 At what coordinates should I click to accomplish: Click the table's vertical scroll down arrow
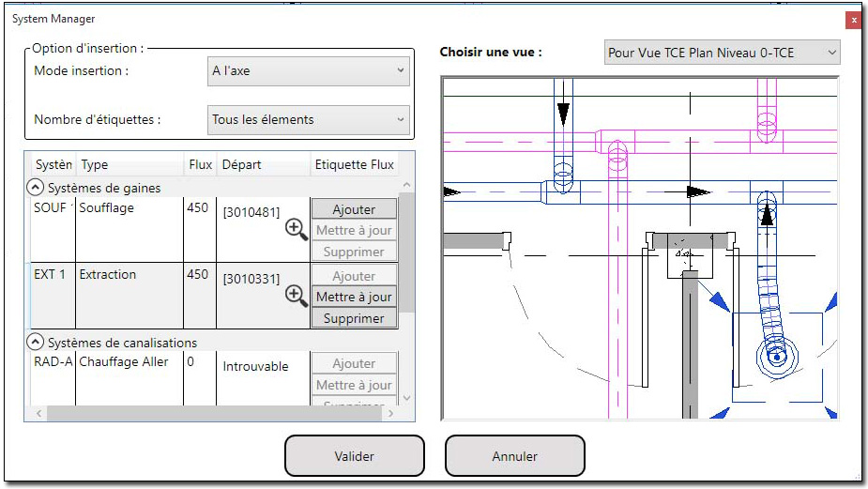406,399
